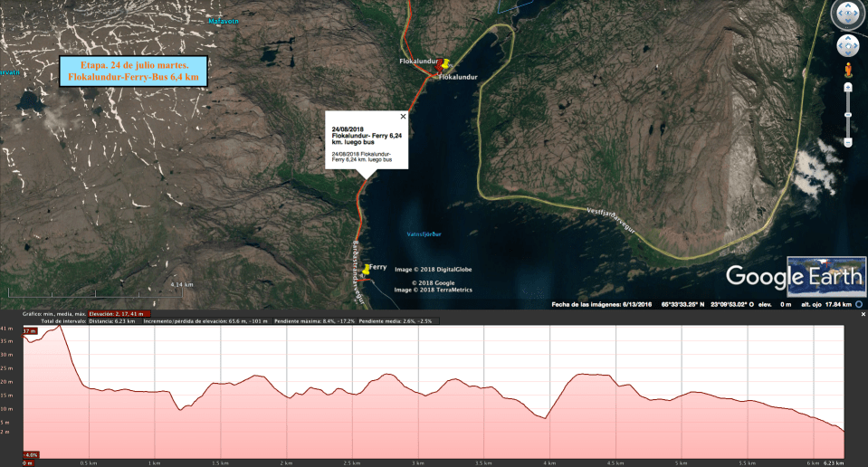Select the Street View pegman icon

click(x=848, y=69)
